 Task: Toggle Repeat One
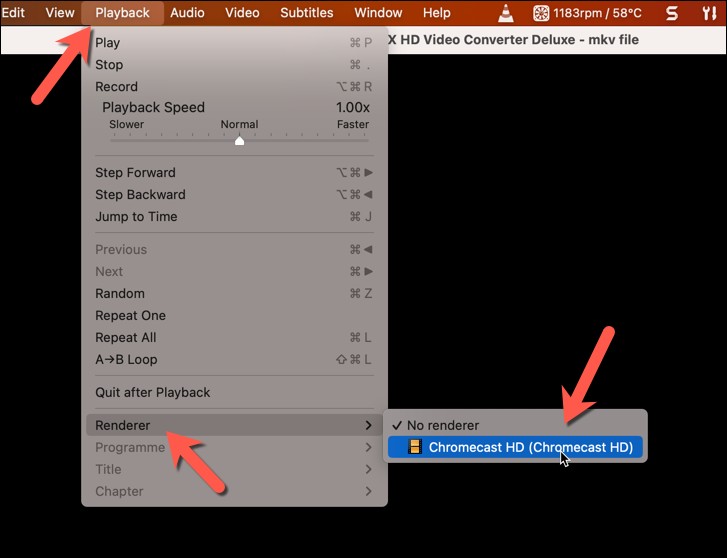point(234,315)
